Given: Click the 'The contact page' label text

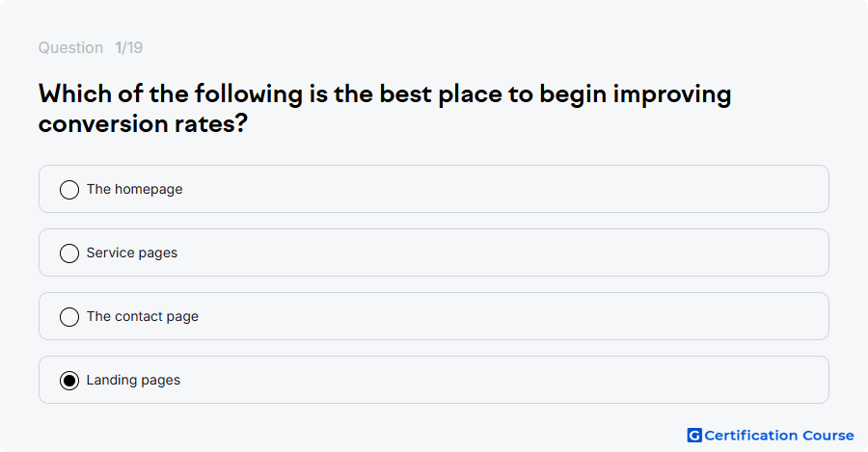Looking at the screenshot, I should pyautogui.click(x=143, y=316).
